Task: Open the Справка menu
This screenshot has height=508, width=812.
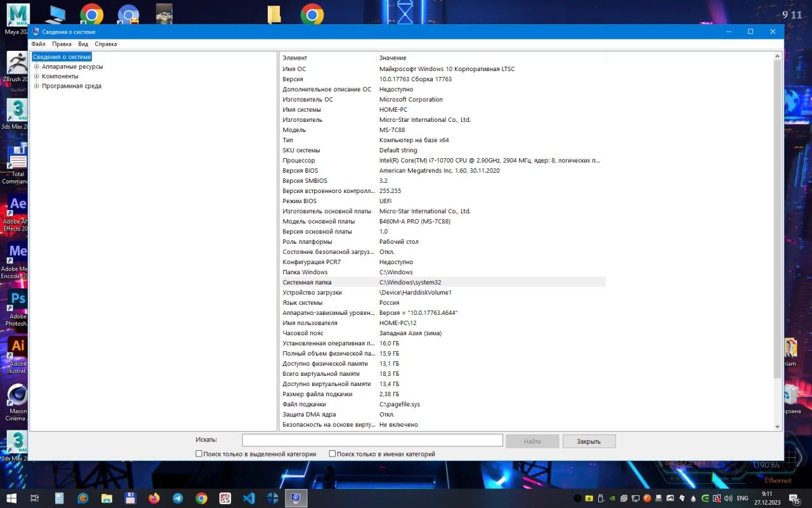Action: pos(106,44)
